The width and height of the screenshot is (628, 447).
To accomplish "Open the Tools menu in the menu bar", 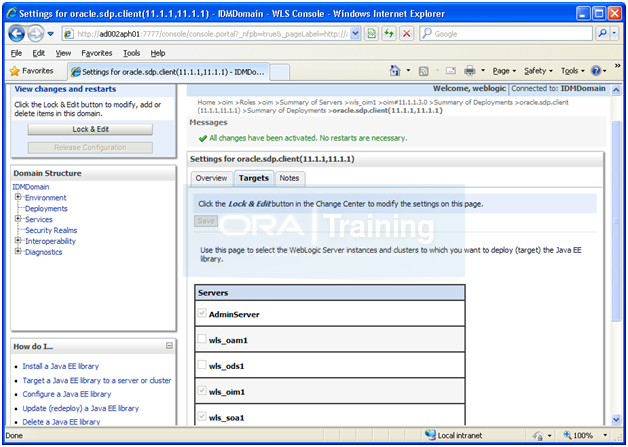I will [x=131, y=53].
